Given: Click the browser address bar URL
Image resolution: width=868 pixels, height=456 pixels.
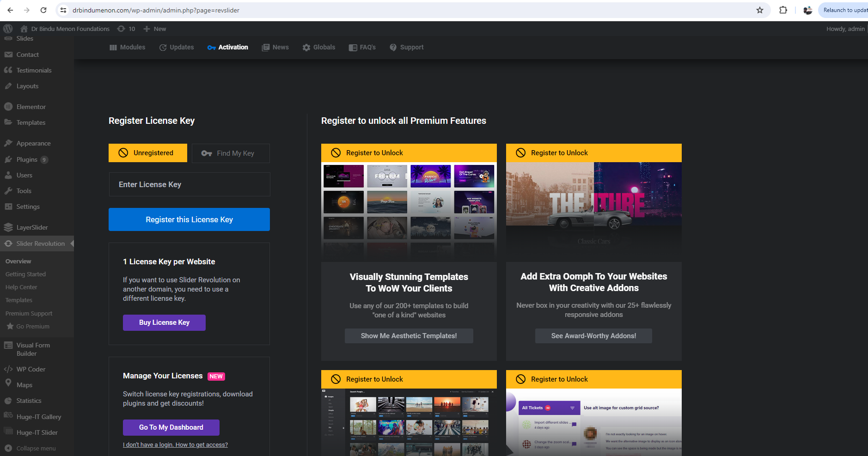Looking at the screenshot, I should (x=156, y=10).
